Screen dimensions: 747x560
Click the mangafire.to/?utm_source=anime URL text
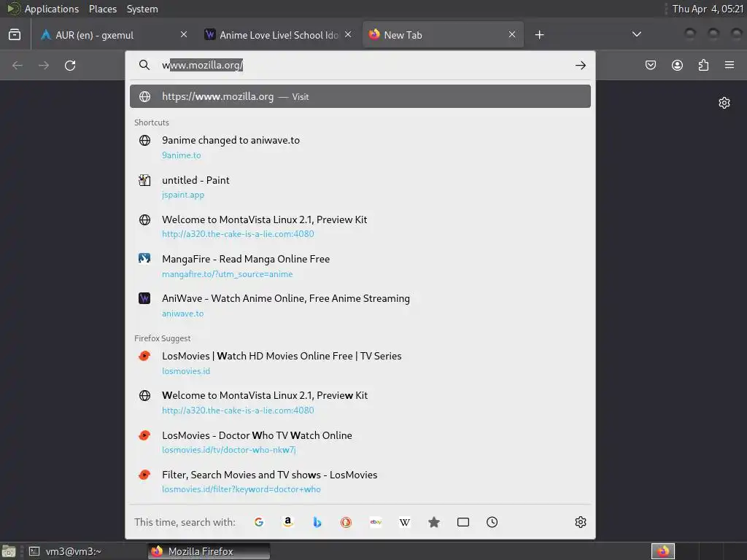click(x=228, y=274)
